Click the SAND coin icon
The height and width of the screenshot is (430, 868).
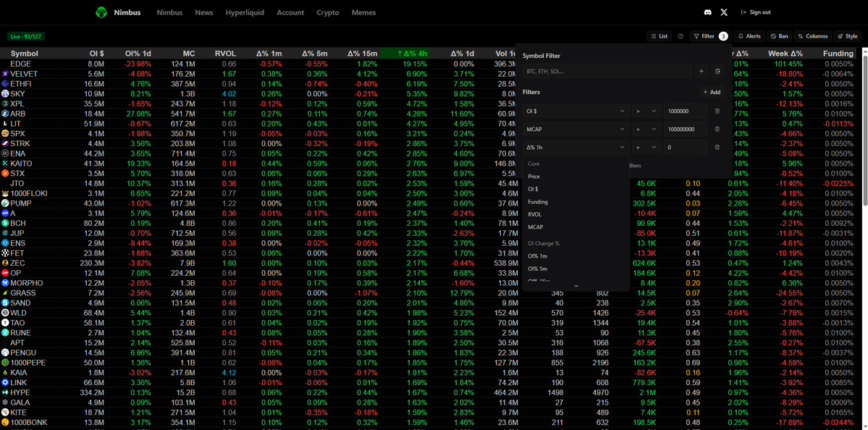click(5, 303)
